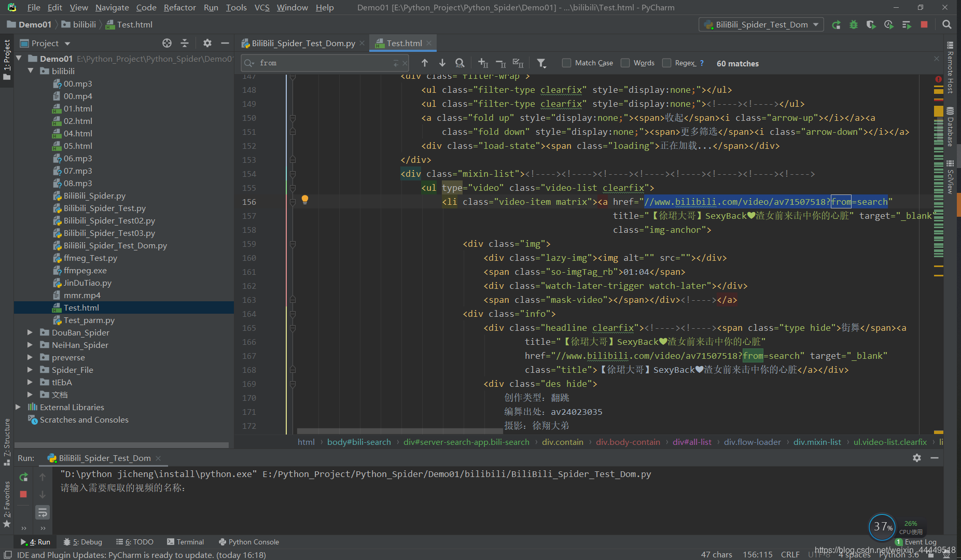The image size is (961, 560).
Task: Open the VCS menu
Action: click(262, 7)
